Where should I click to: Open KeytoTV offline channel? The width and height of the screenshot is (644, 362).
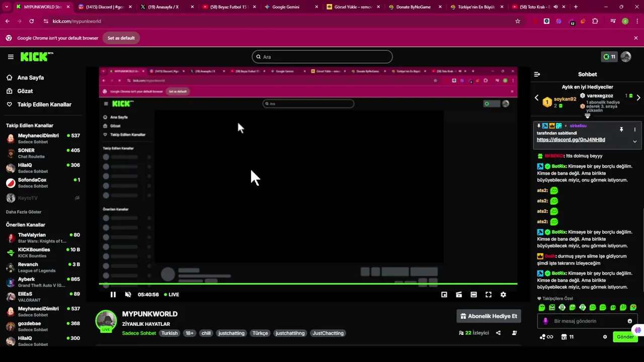43,198
